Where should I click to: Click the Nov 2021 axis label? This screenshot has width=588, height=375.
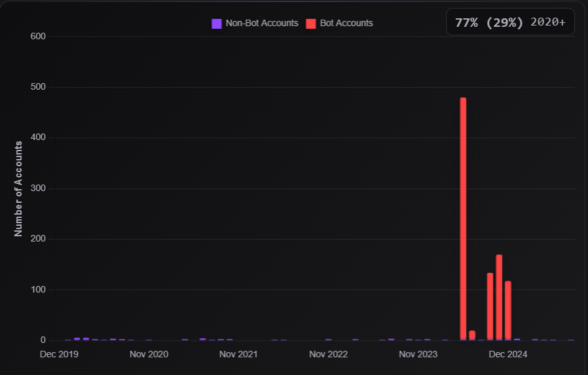pyautogui.click(x=239, y=354)
